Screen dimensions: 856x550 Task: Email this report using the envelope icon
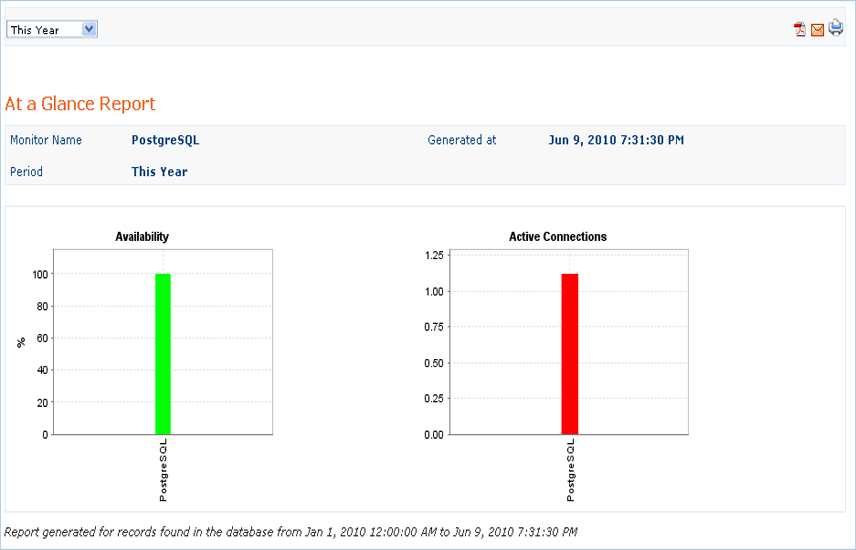(x=817, y=30)
